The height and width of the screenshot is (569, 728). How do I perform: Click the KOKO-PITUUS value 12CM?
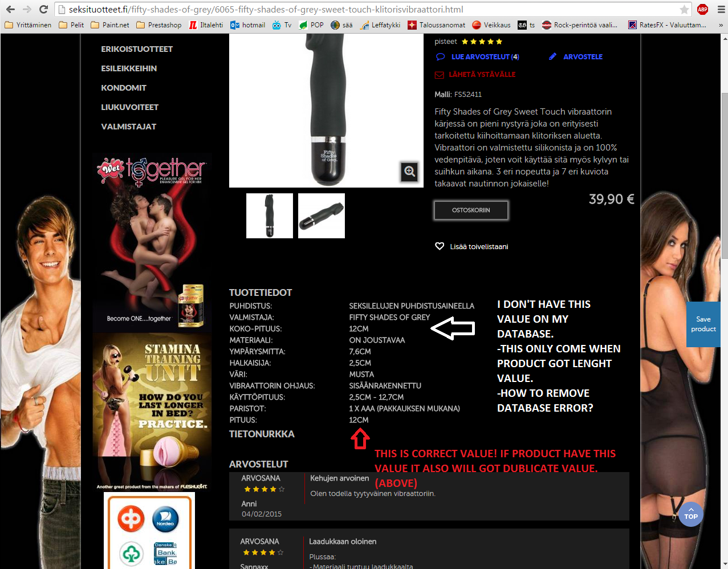[359, 329]
